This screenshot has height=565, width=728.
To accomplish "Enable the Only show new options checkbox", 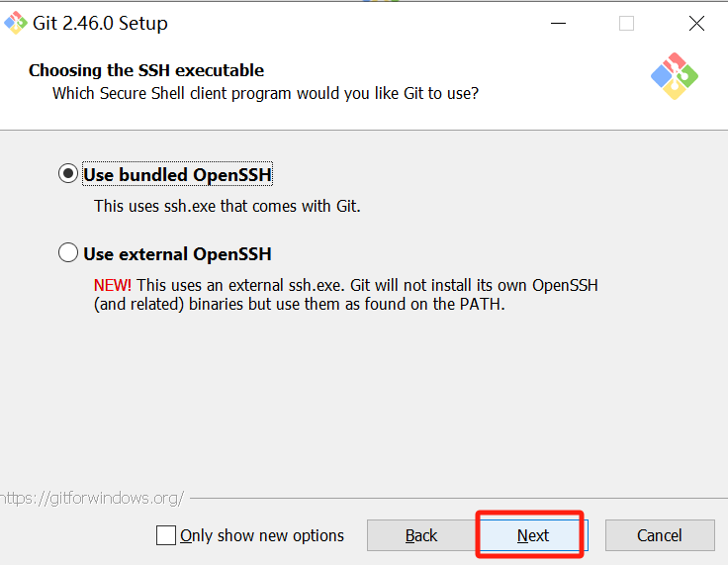I will [x=166, y=535].
